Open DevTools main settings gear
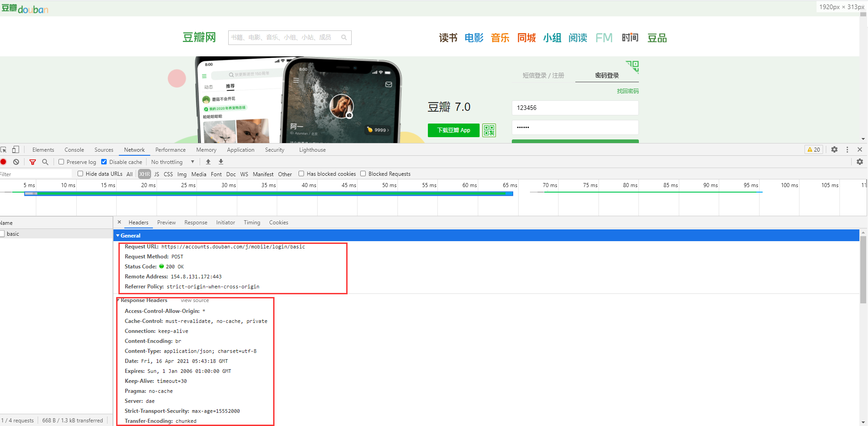The height and width of the screenshot is (426, 868). pos(834,149)
